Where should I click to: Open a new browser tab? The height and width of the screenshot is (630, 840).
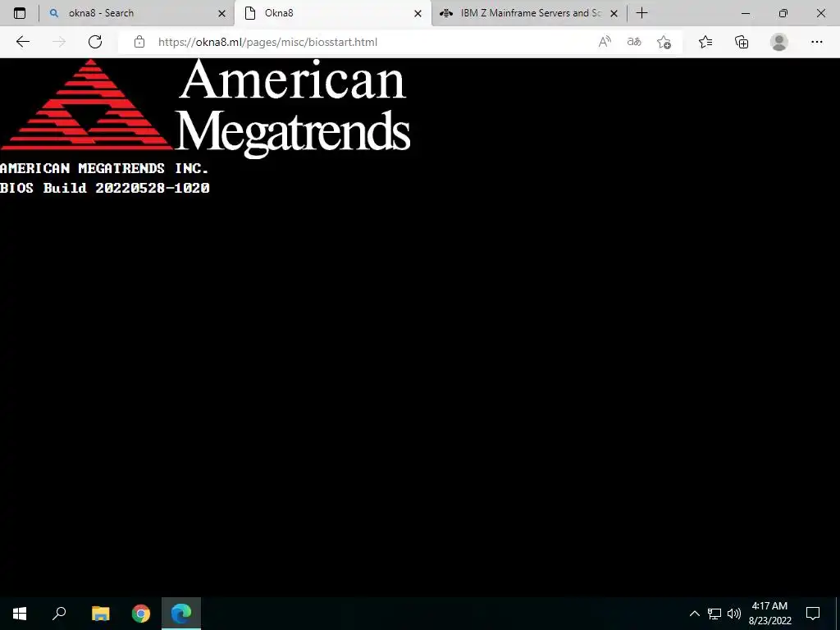point(641,13)
